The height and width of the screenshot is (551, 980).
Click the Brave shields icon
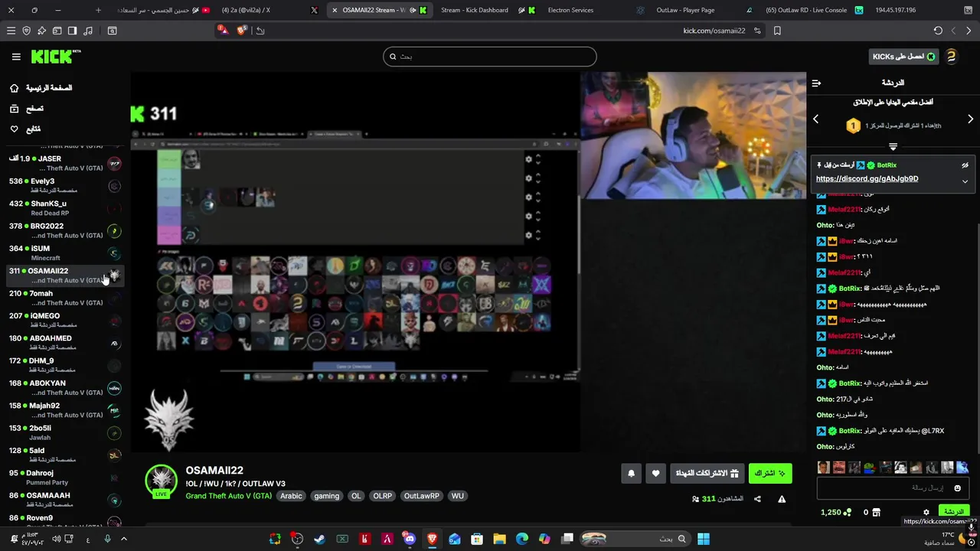pyautogui.click(x=243, y=31)
